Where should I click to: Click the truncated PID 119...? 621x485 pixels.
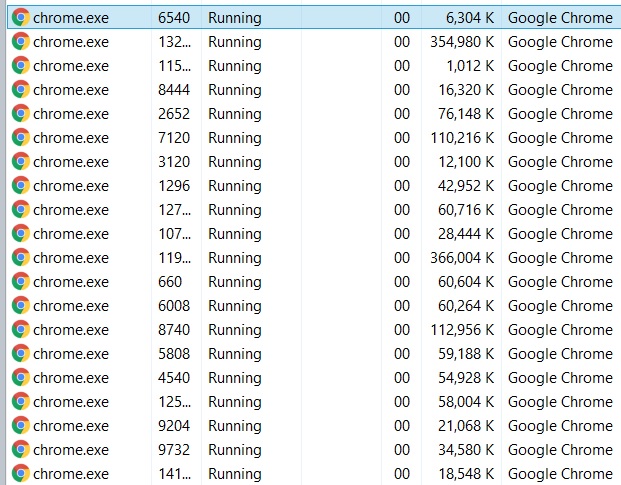[x=174, y=258]
